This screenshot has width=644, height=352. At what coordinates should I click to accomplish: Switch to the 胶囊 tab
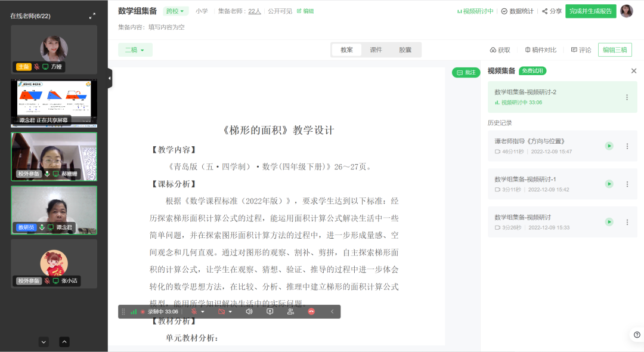pos(405,50)
